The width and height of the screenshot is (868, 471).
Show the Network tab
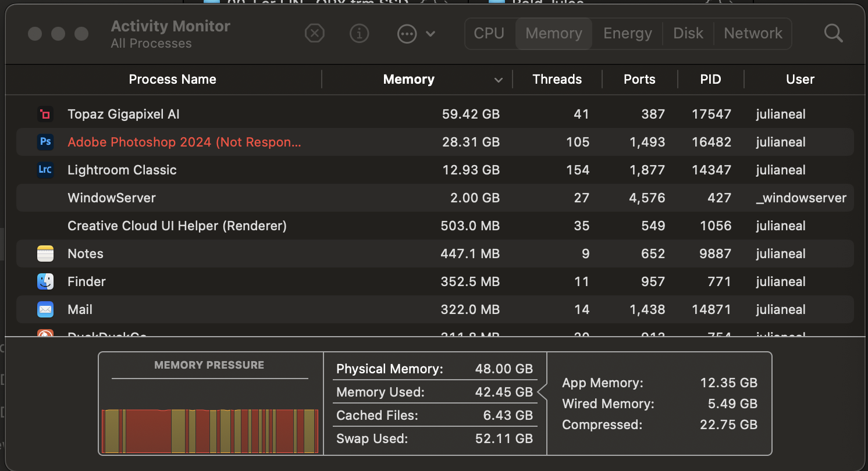[x=753, y=34]
